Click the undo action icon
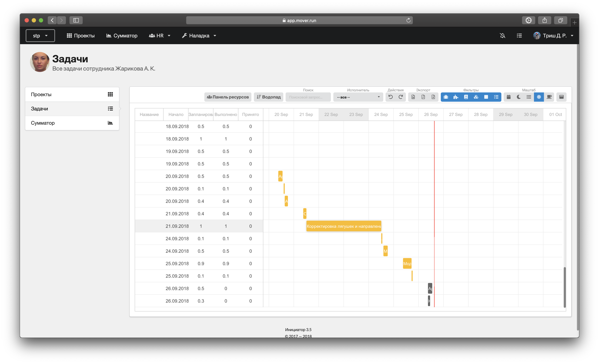The image size is (599, 364). pos(390,97)
